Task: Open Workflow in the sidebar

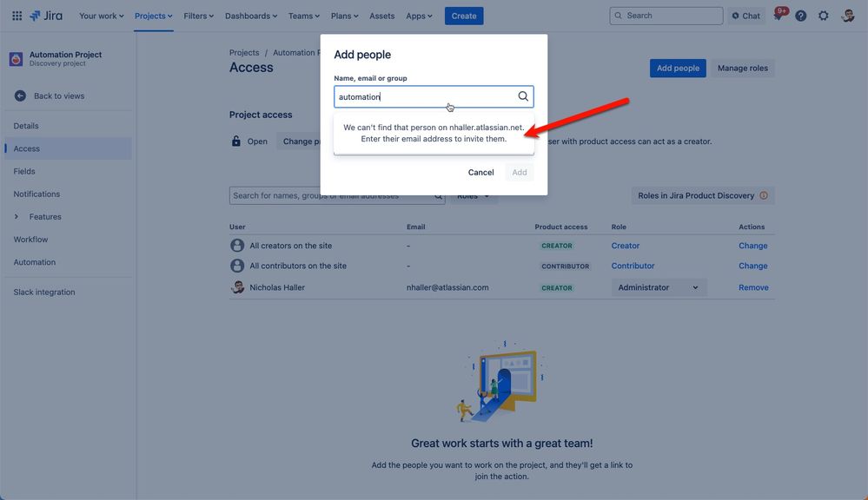Action: pyautogui.click(x=30, y=239)
